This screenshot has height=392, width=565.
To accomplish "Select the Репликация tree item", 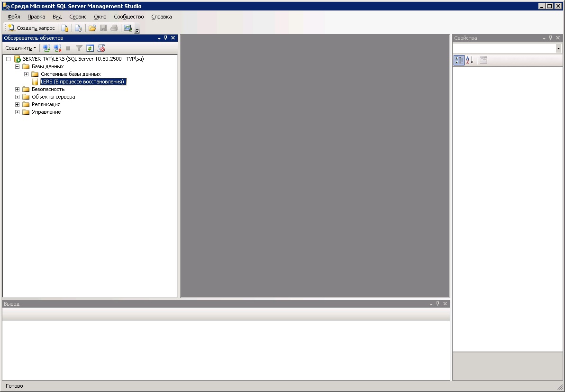I will (x=46, y=104).
